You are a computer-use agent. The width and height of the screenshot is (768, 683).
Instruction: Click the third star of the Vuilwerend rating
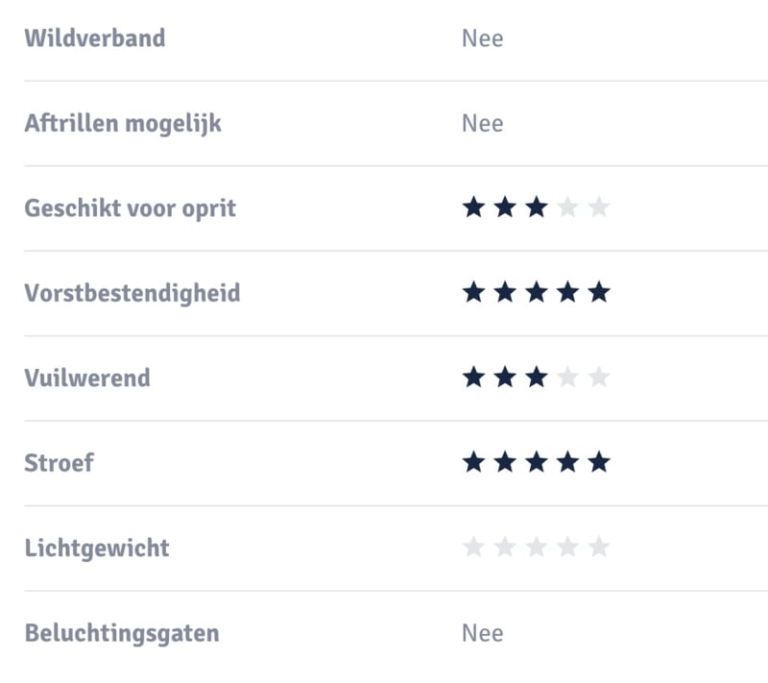(536, 378)
